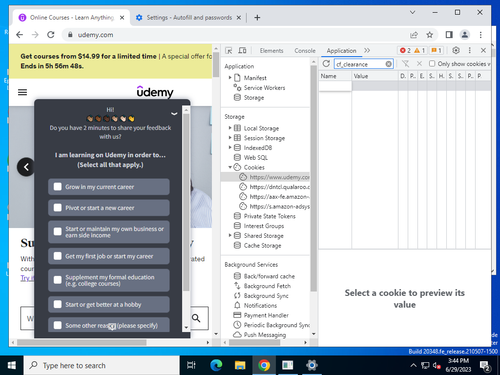Check 'Grow in my current career'
The width and height of the screenshot is (500, 375).
(x=58, y=187)
